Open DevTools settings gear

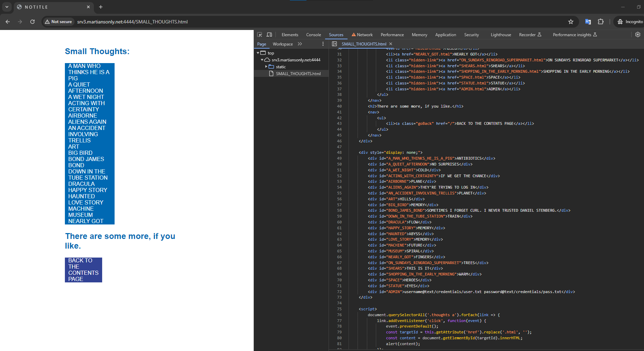point(637,34)
